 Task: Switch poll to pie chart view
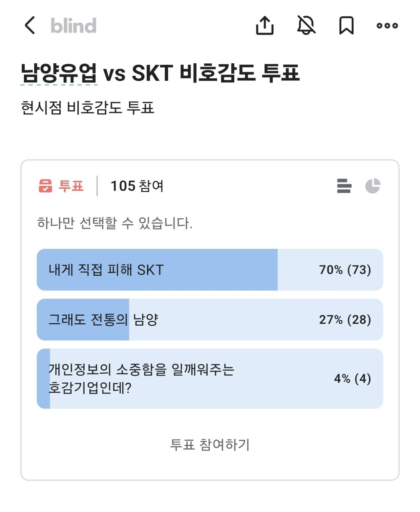click(373, 186)
